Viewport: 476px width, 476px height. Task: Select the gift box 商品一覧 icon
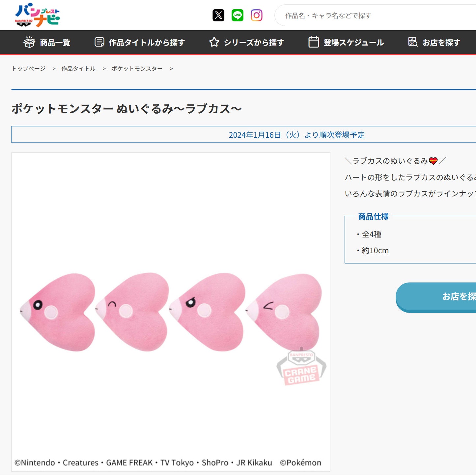pyautogui.click(x=29, y=42)
